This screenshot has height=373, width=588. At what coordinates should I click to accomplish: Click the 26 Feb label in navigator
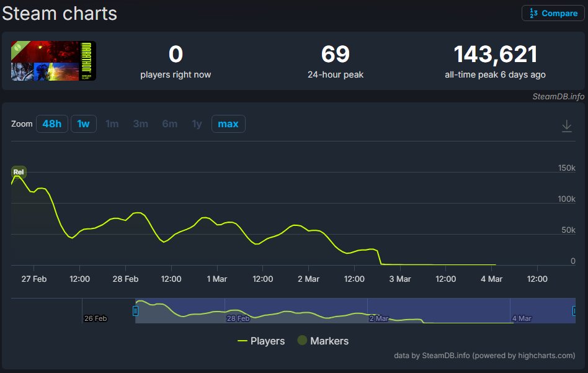pos(96,318)
